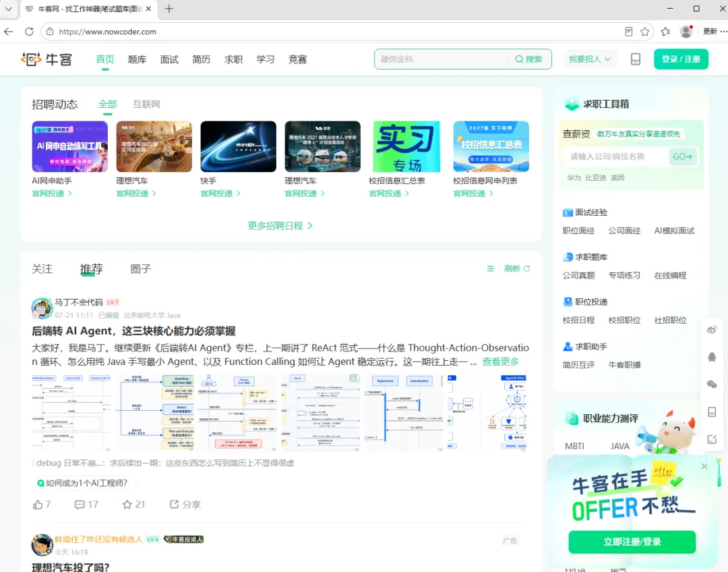Viewport: 728px width, 572px height.
Task: Click the feed filter settings icon
Action: click(x=490, y=268)
